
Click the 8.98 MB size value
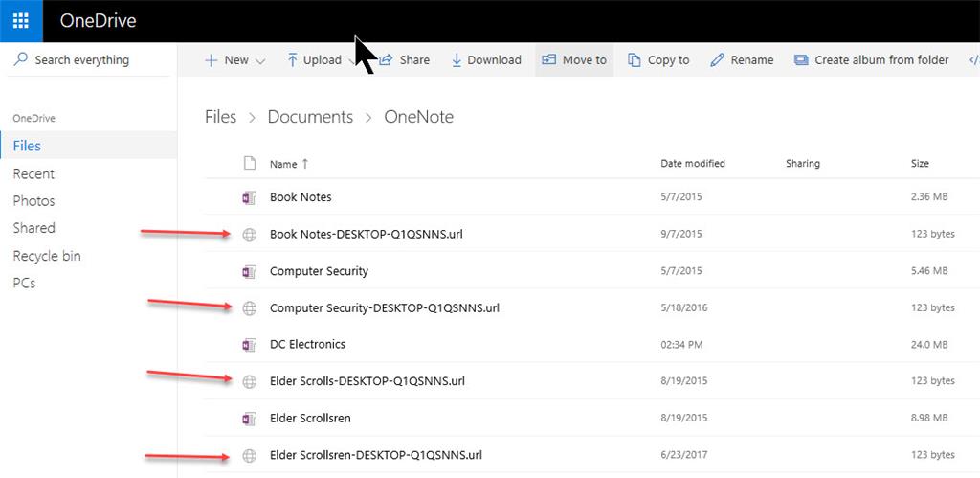click(929, 418)
